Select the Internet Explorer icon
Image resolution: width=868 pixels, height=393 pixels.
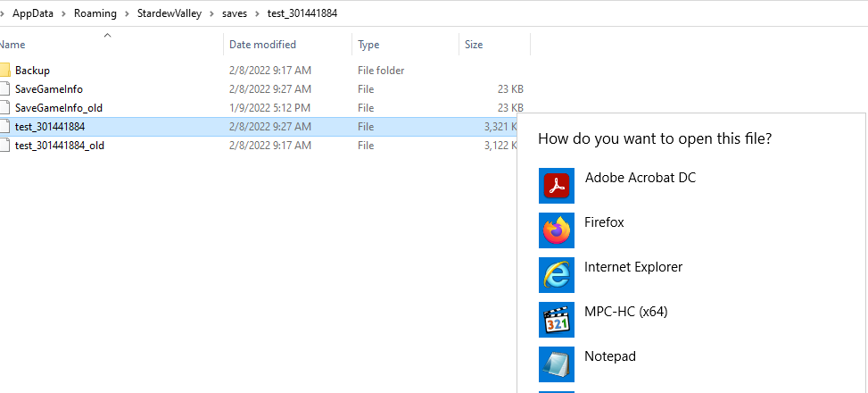557,275
